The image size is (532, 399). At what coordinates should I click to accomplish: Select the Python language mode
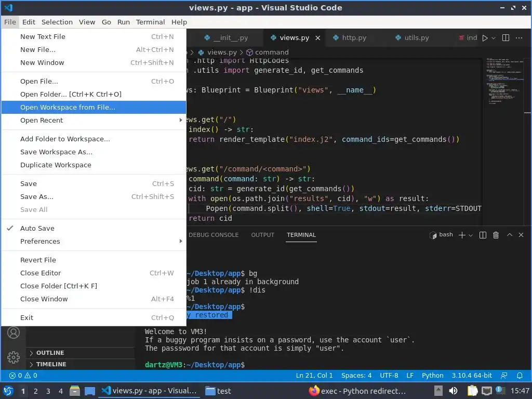tap(433, 376)
